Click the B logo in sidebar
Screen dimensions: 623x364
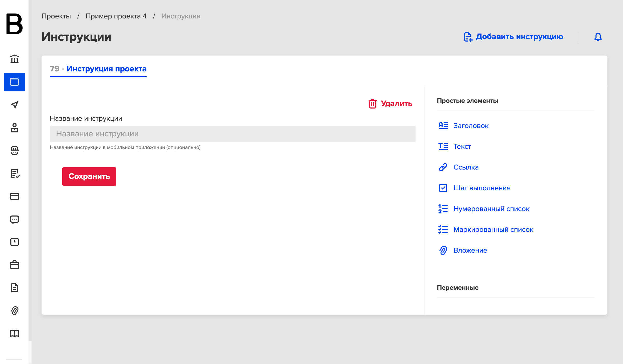tap(14, 24)
